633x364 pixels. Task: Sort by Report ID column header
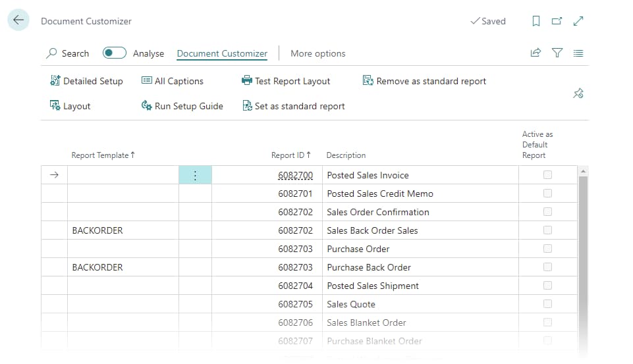pos(290,155)
